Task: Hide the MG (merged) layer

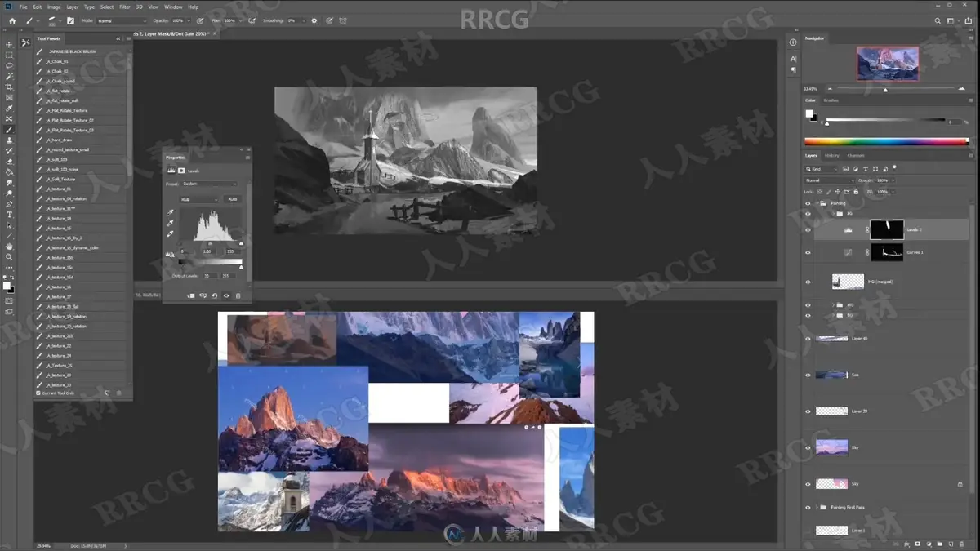Action: (x=808, y=282)
